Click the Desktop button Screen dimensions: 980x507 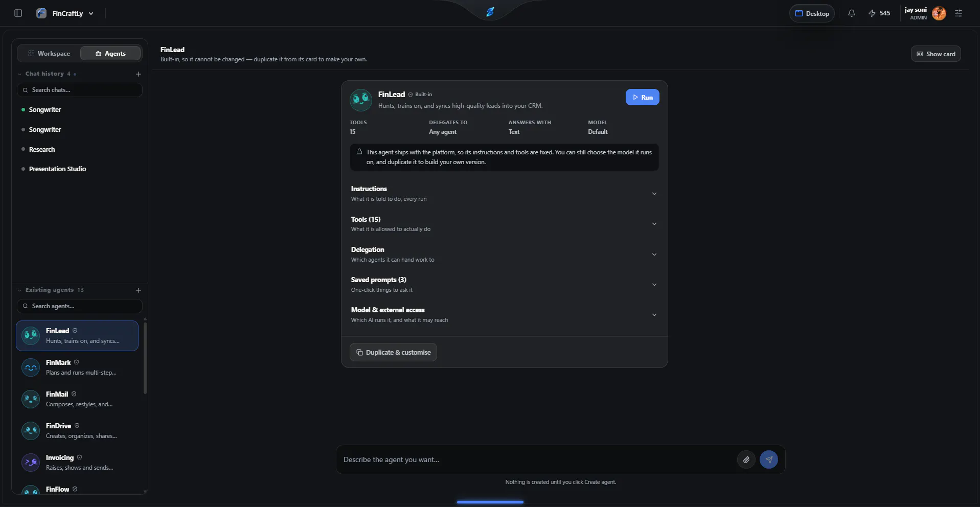(x=812, y=13)
